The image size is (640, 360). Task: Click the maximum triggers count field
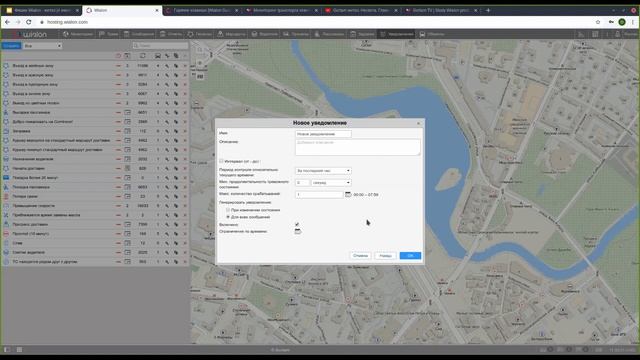point(319,195)
